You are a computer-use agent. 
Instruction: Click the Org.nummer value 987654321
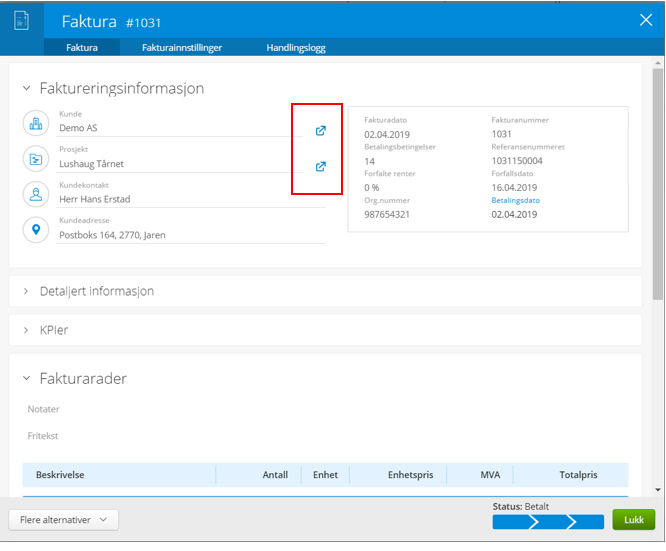(x=387, y=215)
